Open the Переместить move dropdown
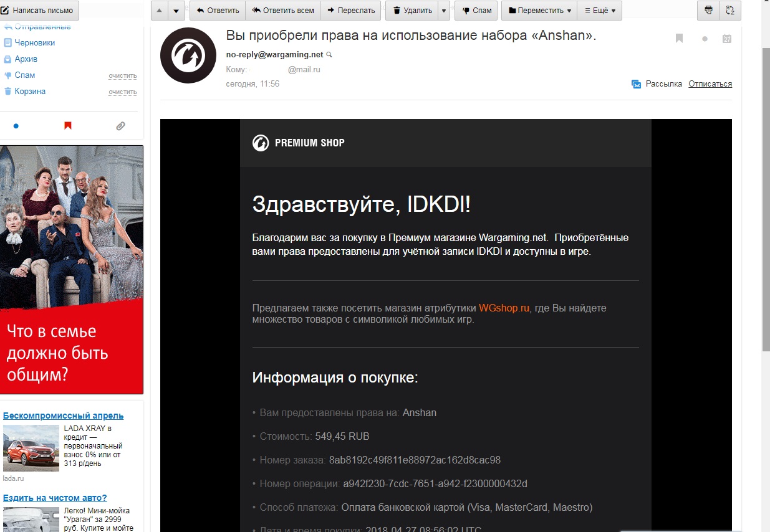 point(539,11)
